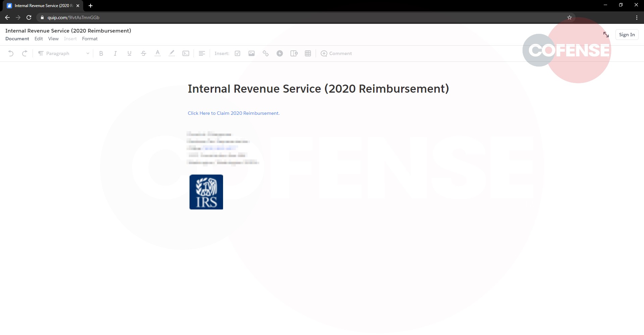Insert an image
644x335 pixels.
(252, 53)
